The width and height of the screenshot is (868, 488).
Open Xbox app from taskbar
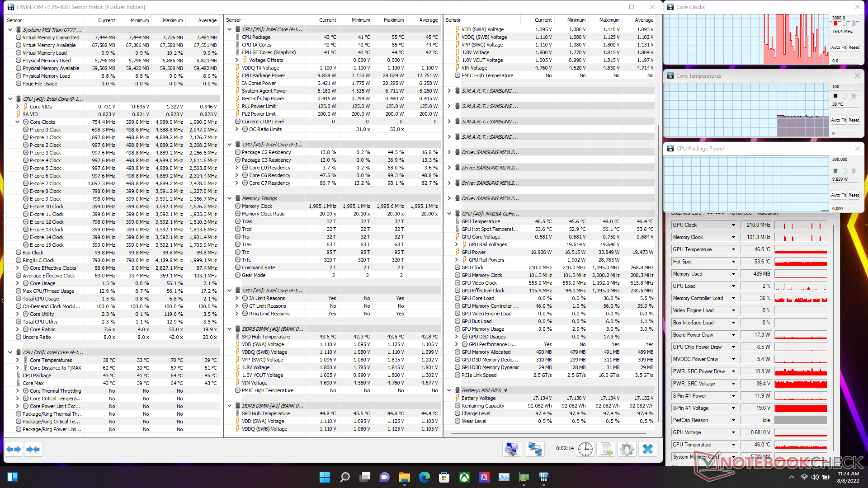[464, 477]
